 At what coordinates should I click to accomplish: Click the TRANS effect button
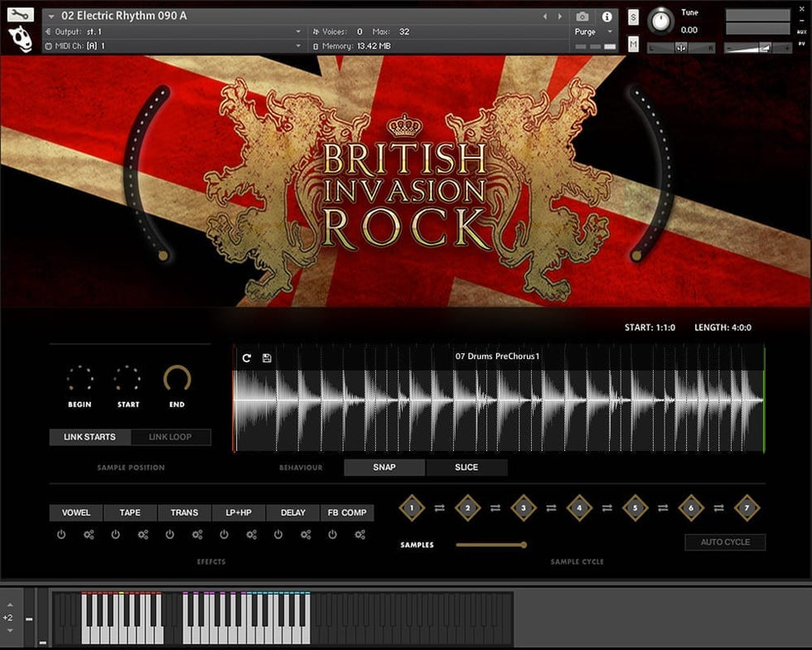[184, 512]
